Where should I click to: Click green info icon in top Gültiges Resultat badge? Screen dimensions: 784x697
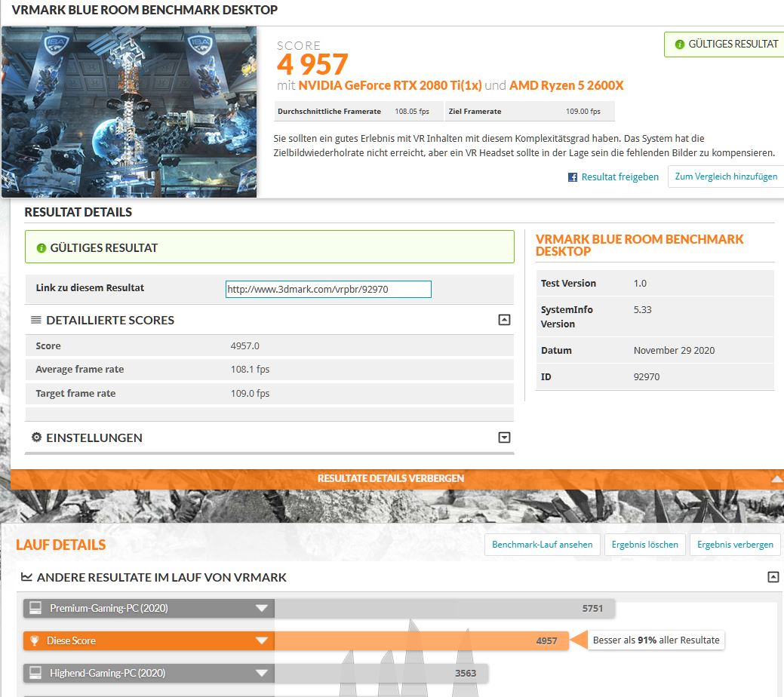pyautogui.click(x=680, y=45)
